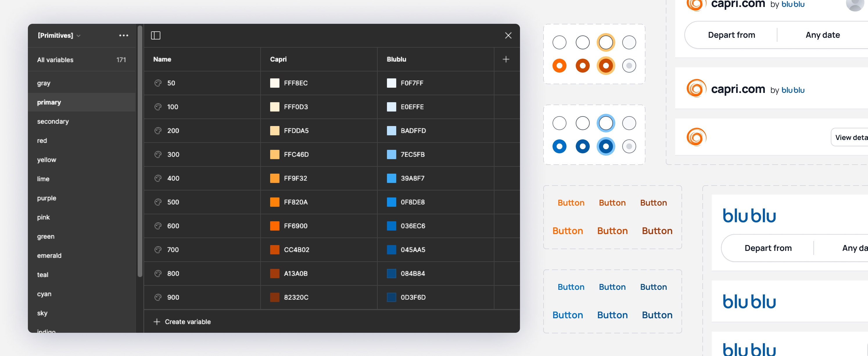Screen dimensions: 868x356
Task: Open the three-dots collection options menu
Action: point(123,35)
